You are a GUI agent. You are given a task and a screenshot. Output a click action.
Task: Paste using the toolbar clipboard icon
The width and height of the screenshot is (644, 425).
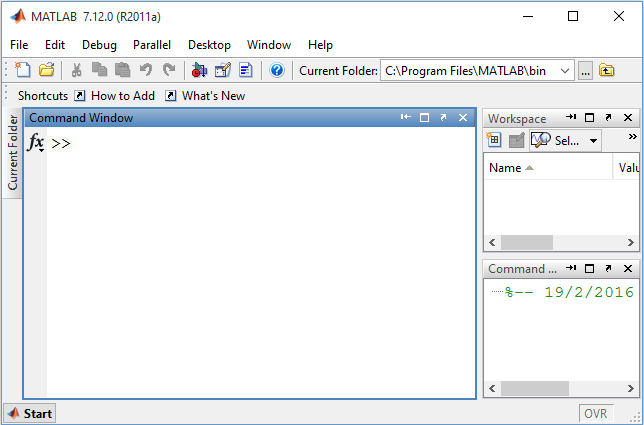(122, 70)
